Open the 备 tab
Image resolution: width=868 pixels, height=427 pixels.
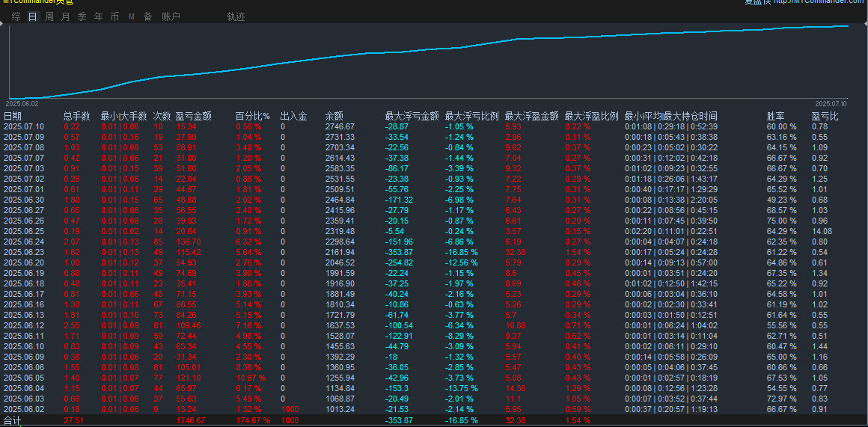coord(148,16)
